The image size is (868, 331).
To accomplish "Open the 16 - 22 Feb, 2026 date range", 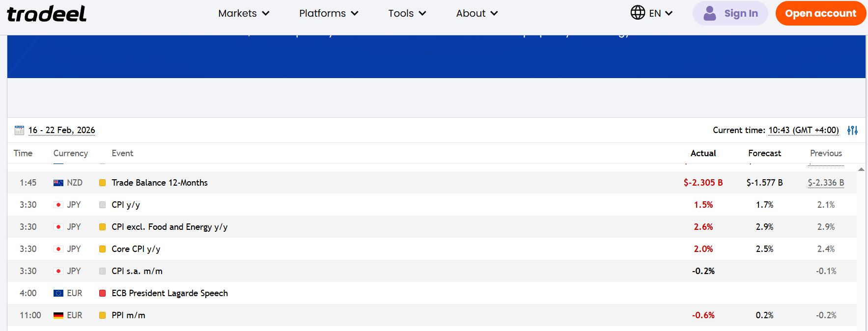I will pos(61,130).
